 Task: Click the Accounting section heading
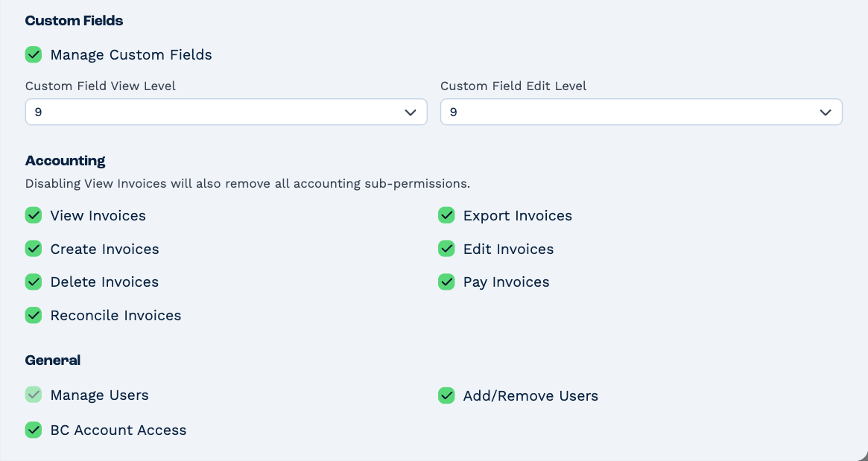[66, 161]
